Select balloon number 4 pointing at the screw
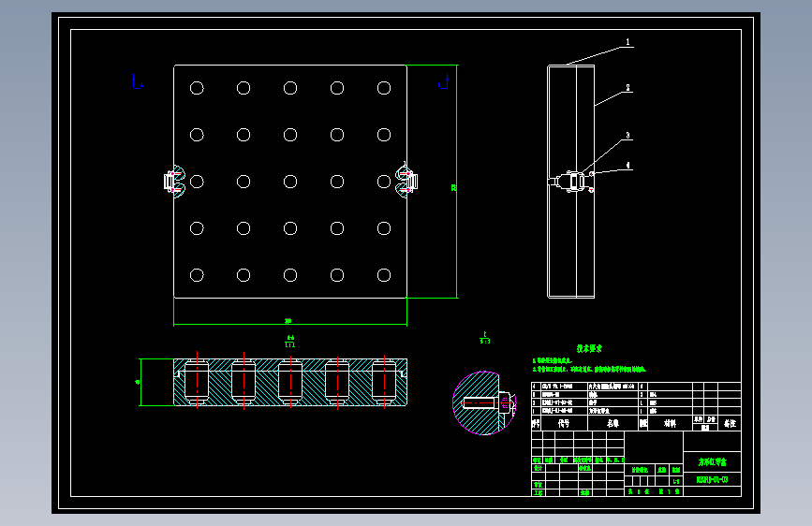This screenshot has width=812, height=526. [627, 166]
